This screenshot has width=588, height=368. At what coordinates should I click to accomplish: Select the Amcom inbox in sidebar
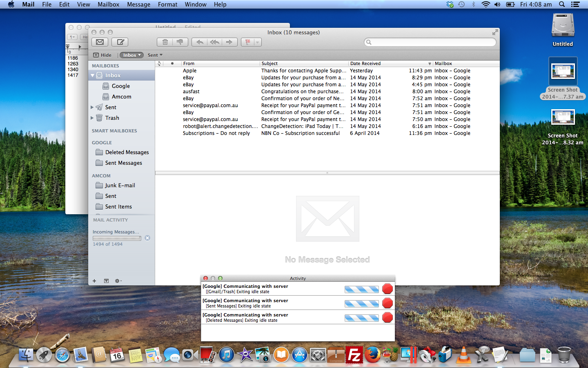tap(122, 97)
